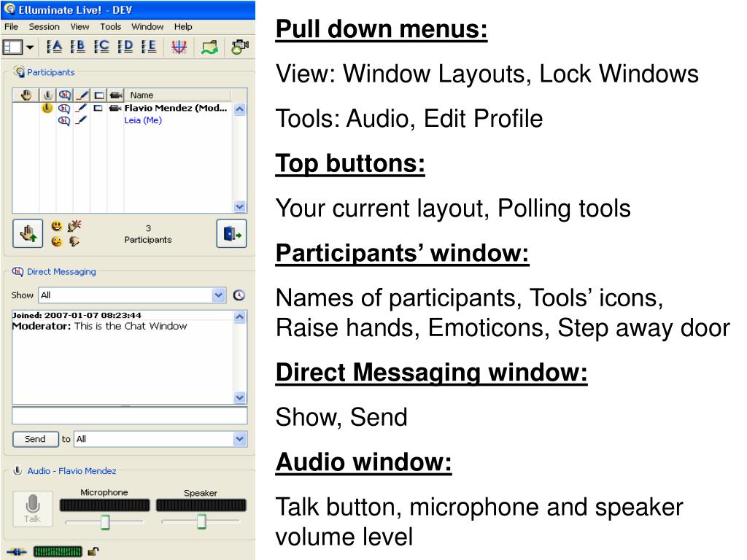Adjust the Speaker volume slider handle
747x560 pixels.
(x=201, y=521)
